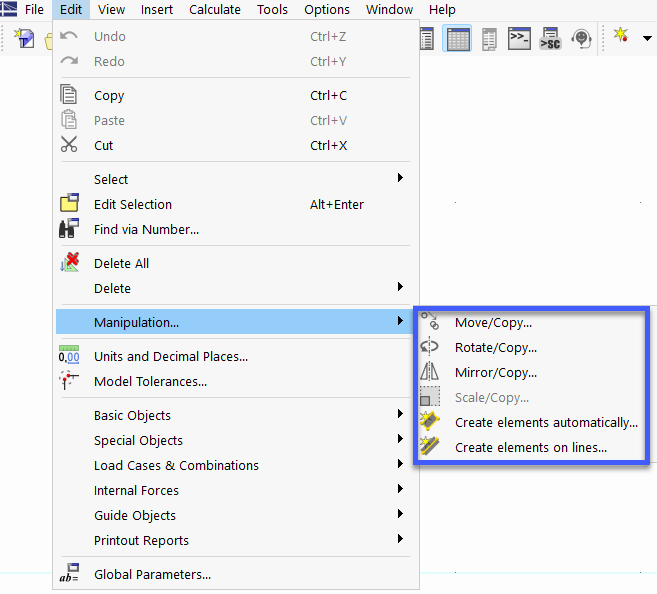The image size is (657, 594).
Task: Open the Window menu
Action: 389,9
